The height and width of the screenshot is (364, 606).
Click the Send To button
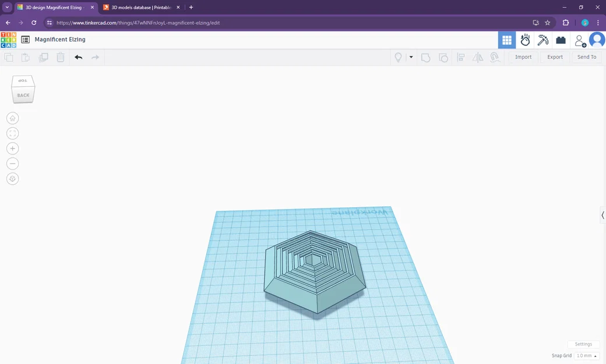(587, 57)
